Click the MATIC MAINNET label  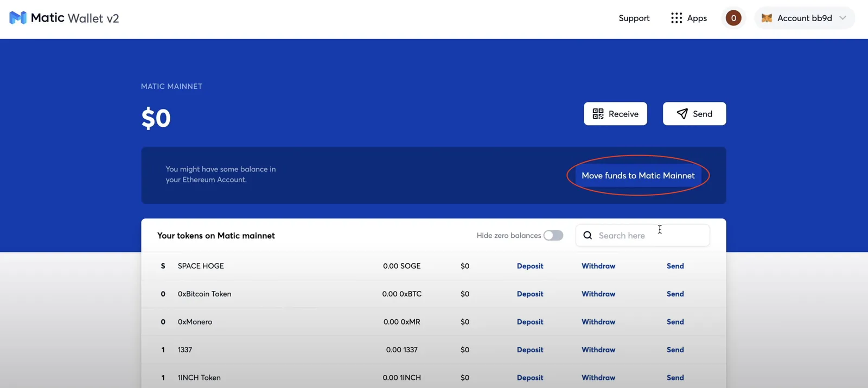[x=171, y=86]
